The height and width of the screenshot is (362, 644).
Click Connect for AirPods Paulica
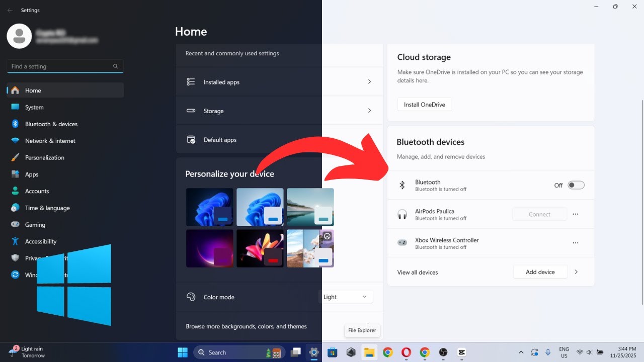540,214
